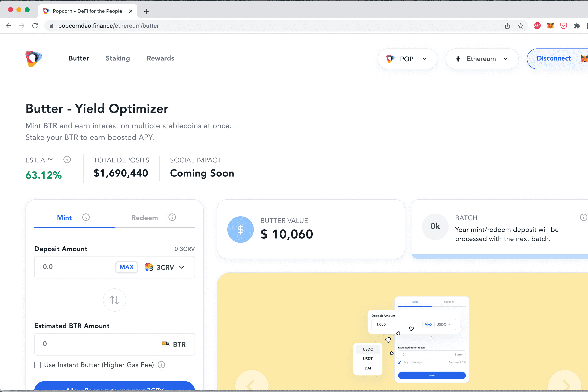The height and width of the screenshot is (392, 588).
Task: Bookmark page with star icon
Action: (520, 26)
